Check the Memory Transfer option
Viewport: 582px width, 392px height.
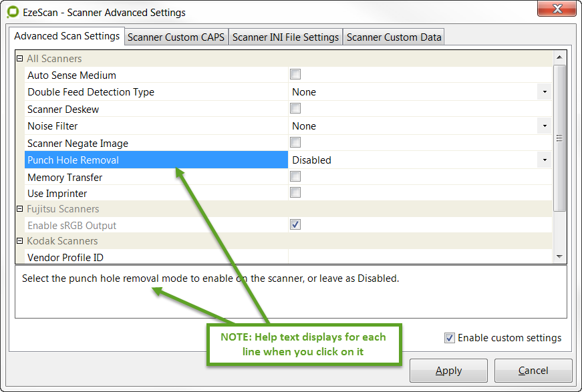(x=295, y=177)
